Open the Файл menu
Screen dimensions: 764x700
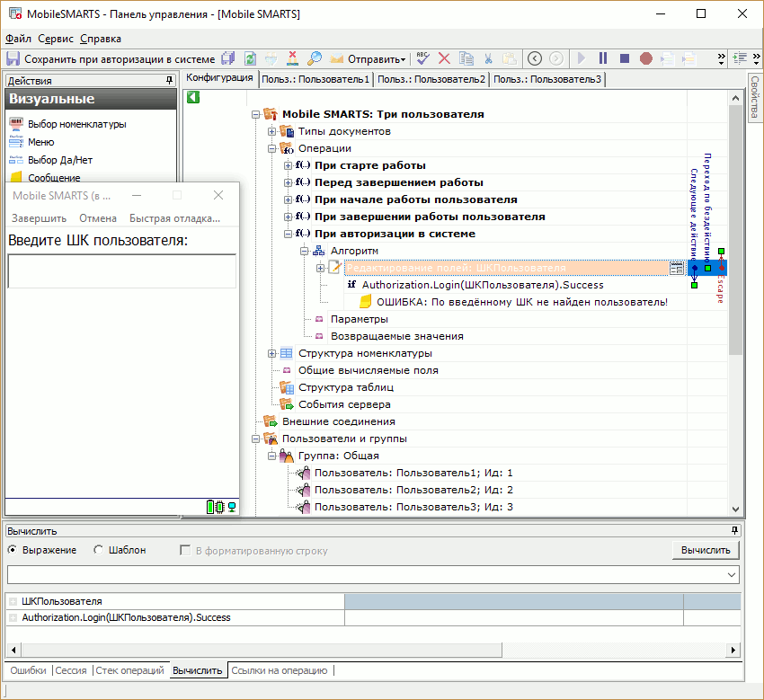pos(18,39)
